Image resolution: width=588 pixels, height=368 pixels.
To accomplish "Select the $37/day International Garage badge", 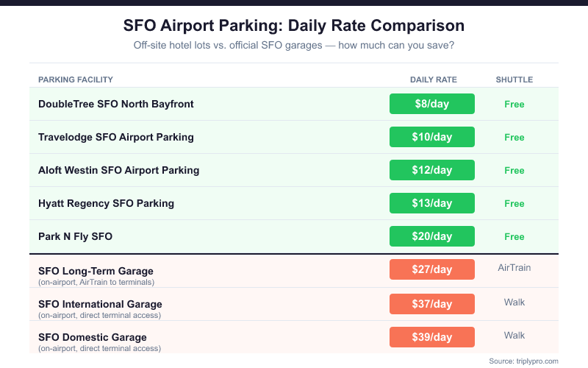I will coord(431,303).
